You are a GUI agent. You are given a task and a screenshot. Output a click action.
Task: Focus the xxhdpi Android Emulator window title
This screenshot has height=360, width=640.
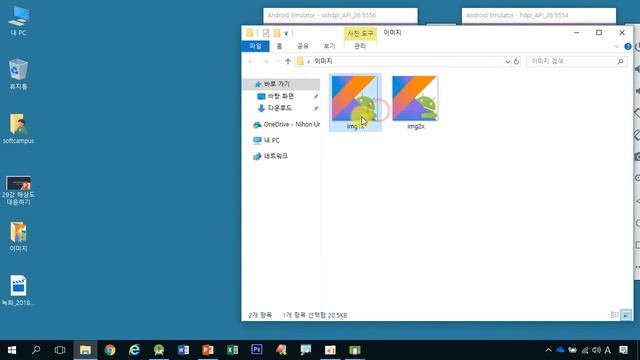pos(322,16)
